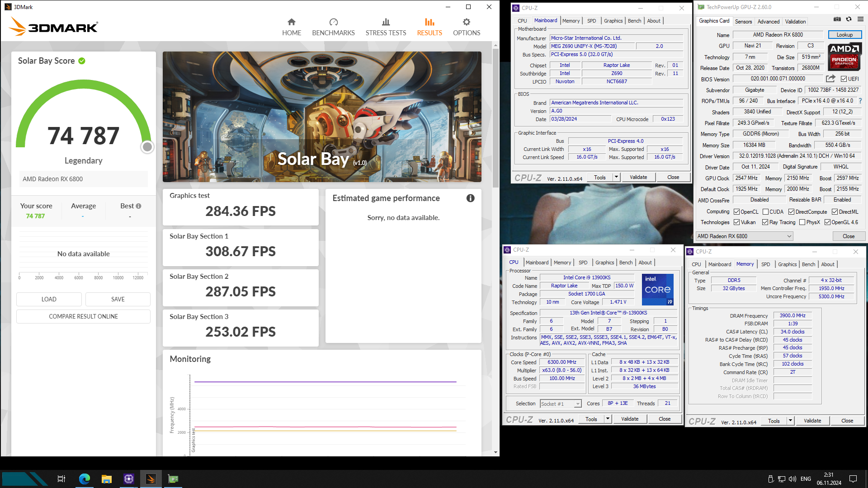The height and width of the screenshot is (488, 868).
Task: Toggle the CUDA checkbox
Action: tap(765, 212)
